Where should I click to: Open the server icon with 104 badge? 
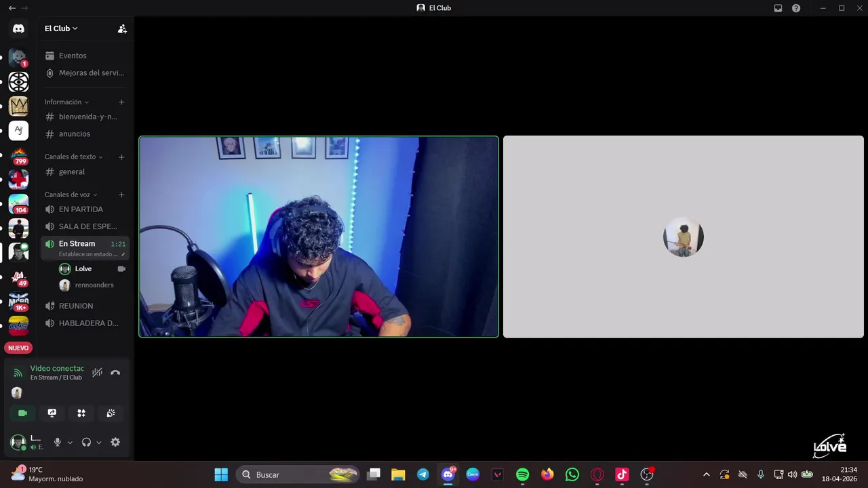click(18, 203)
